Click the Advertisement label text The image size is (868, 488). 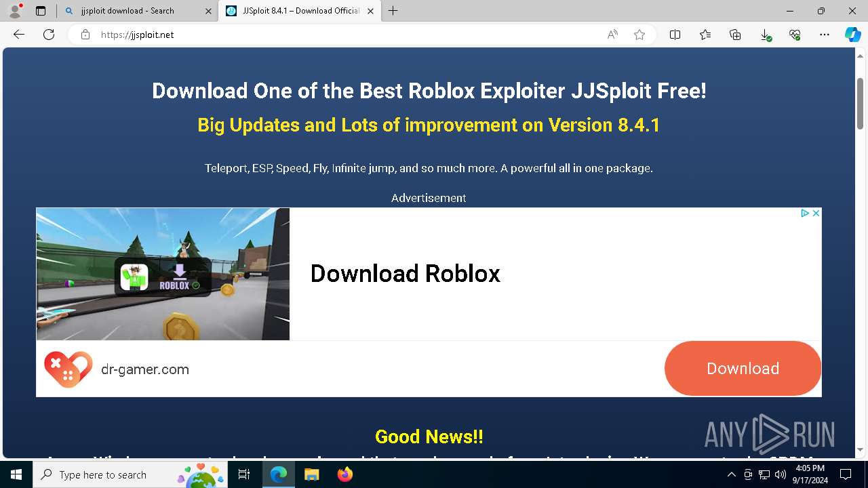429,198
